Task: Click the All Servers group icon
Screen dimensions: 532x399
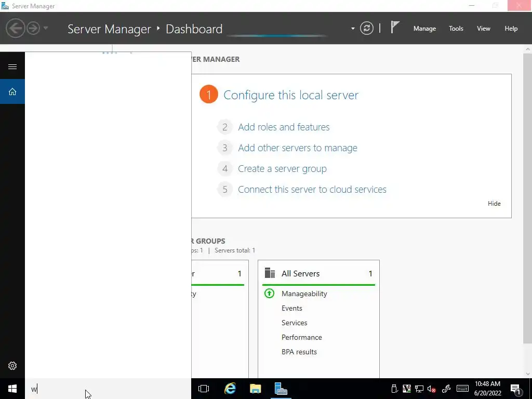Action: click(270, 273)
